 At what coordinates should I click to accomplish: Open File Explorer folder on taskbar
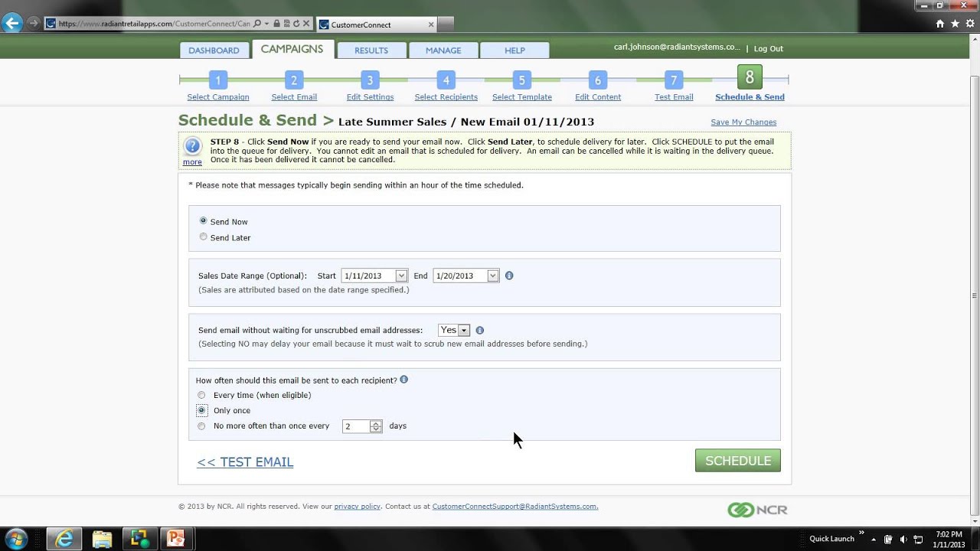click(x=102, y=539)
